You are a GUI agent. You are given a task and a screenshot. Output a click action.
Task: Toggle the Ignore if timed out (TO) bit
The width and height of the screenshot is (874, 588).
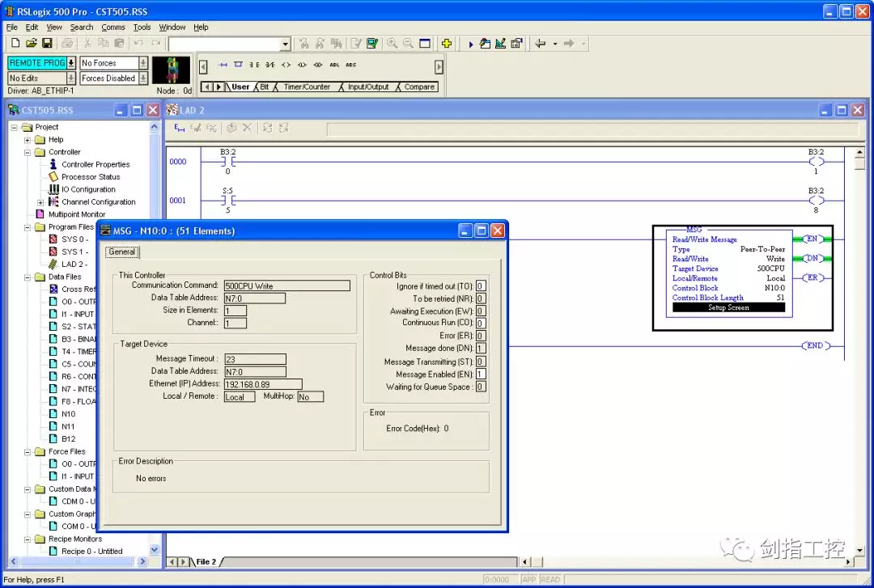click(481, 286)
